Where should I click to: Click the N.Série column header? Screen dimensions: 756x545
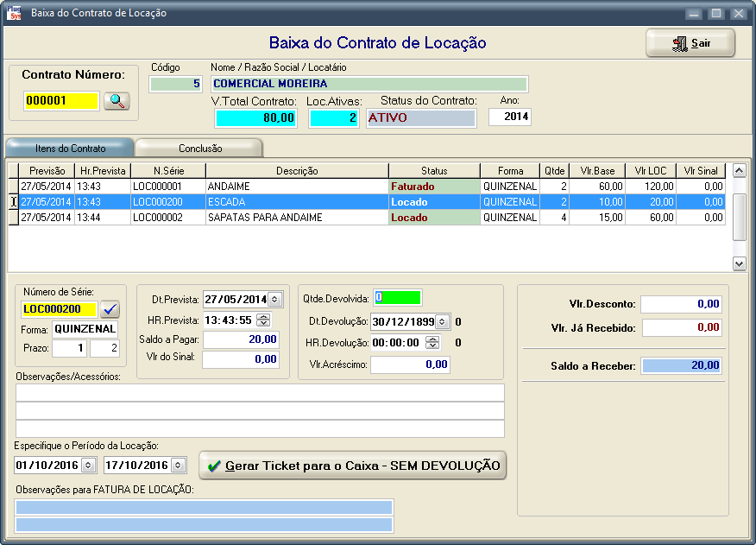click(x=168, y=171)
